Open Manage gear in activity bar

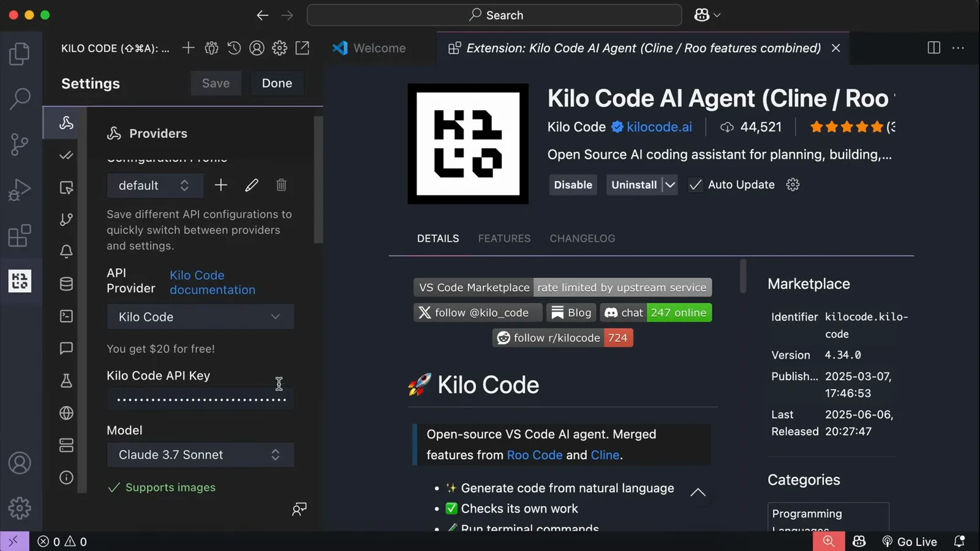[20, 508]
